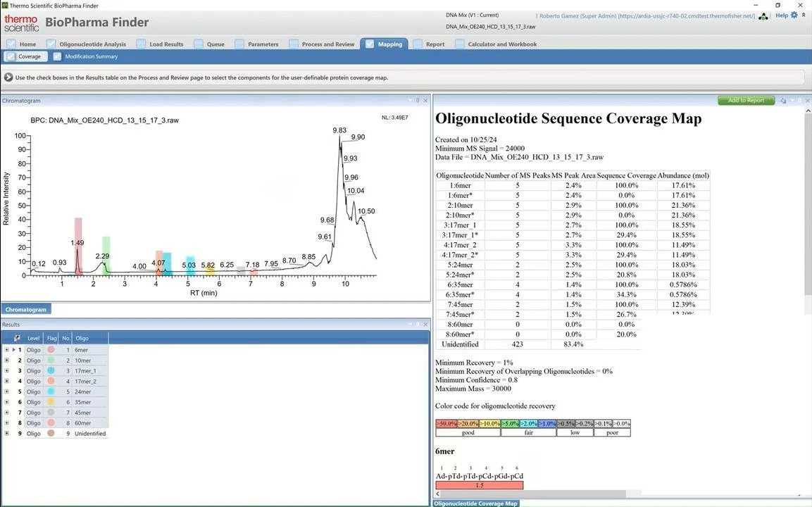
Task: Expand row 3 17mer_1 in Results
Action: 6,370
